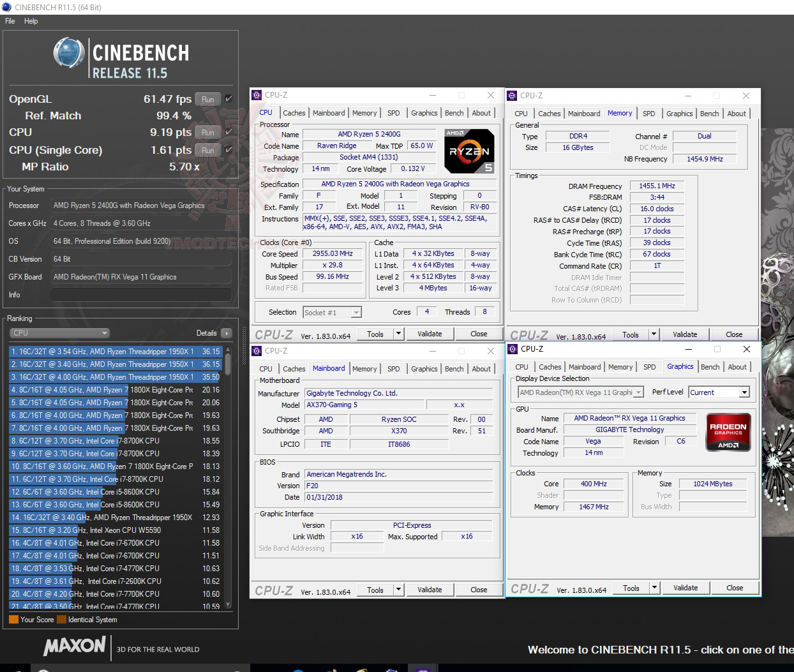This screenshot has width=794, height=672.
Task: Open the File menu in Cinebench
Action: click(x=10, y=21)
